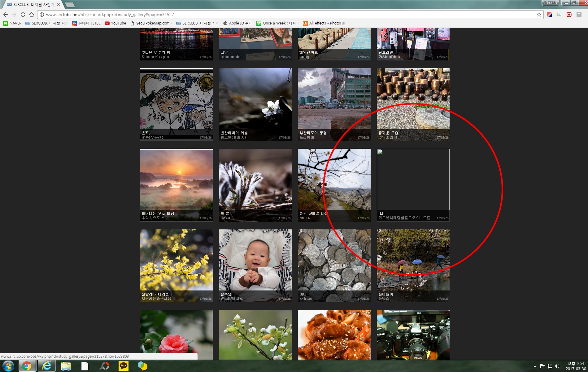This screenshot has width=588, height=372.
Task: Open KakaoTalk from the taskbar
Action: (x=123, y=366)
